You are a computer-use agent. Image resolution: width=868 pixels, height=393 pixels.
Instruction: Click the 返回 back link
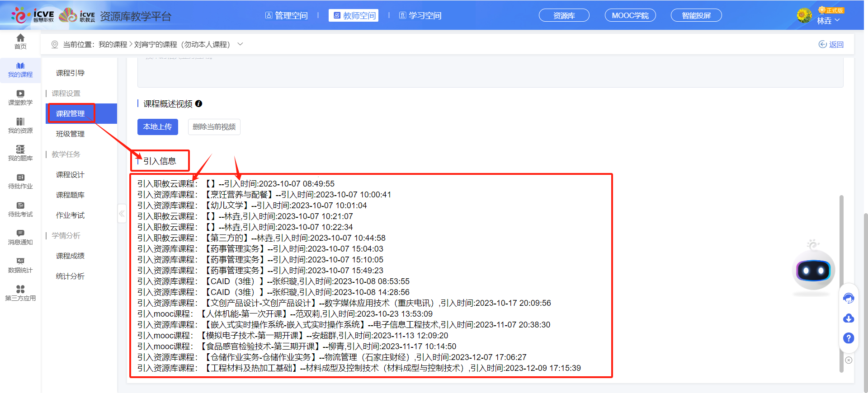click(831, 44)
